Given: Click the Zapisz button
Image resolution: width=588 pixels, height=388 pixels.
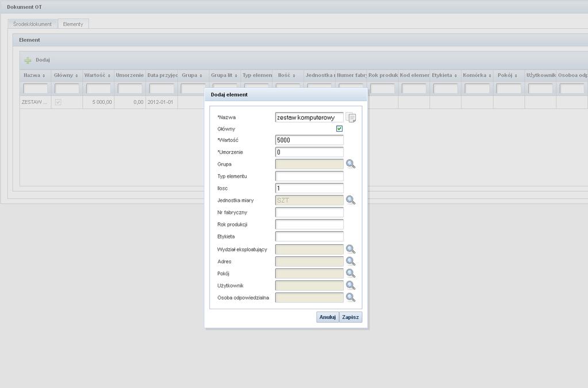Looking at the screenshot, I should 350,317.
